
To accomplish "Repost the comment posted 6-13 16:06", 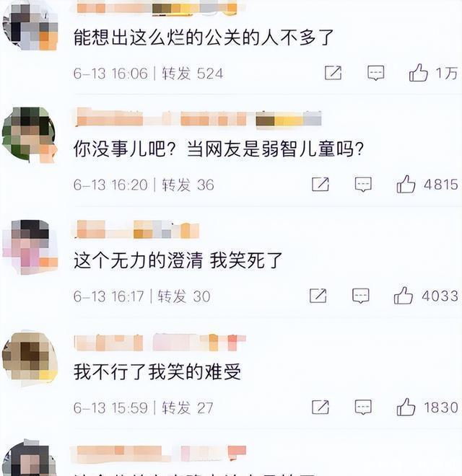I will tap(333, 73).
